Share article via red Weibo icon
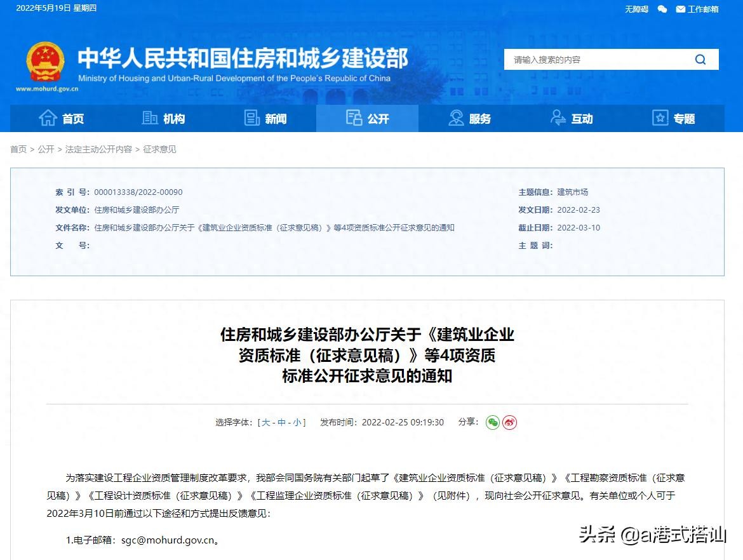The width and height of the screenshot is (743, 560). pos(509,422)
